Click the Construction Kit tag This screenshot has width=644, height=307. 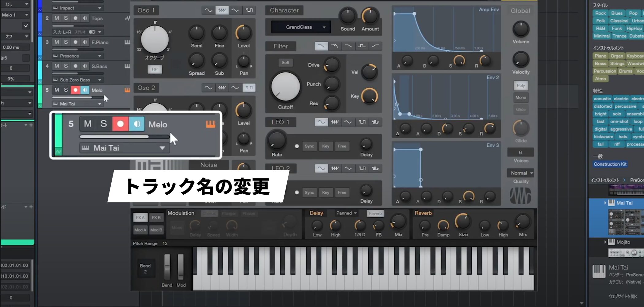[x=610, y=164]
